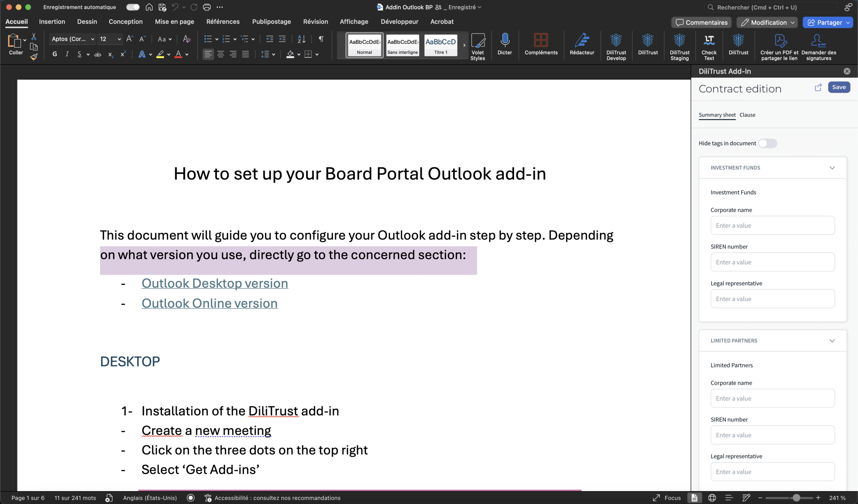Follow the Outlook Desktop version link
Viewport: 858px width, 504px height.
(214, 283)
